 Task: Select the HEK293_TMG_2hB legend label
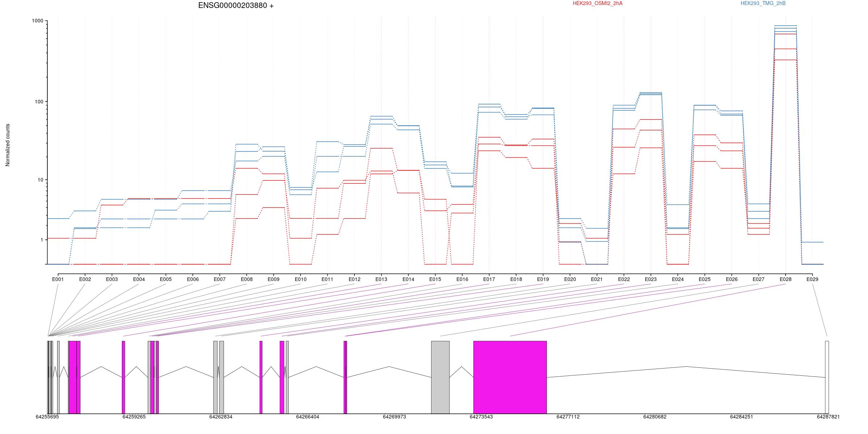(x=763, y=3)
